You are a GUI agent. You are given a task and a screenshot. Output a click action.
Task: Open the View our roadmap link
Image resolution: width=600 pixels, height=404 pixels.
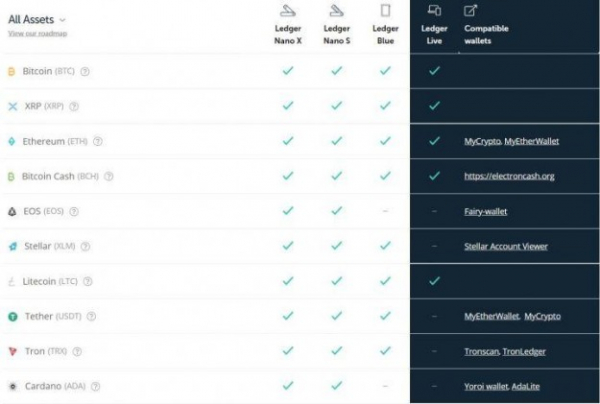(x=37, y=34)
